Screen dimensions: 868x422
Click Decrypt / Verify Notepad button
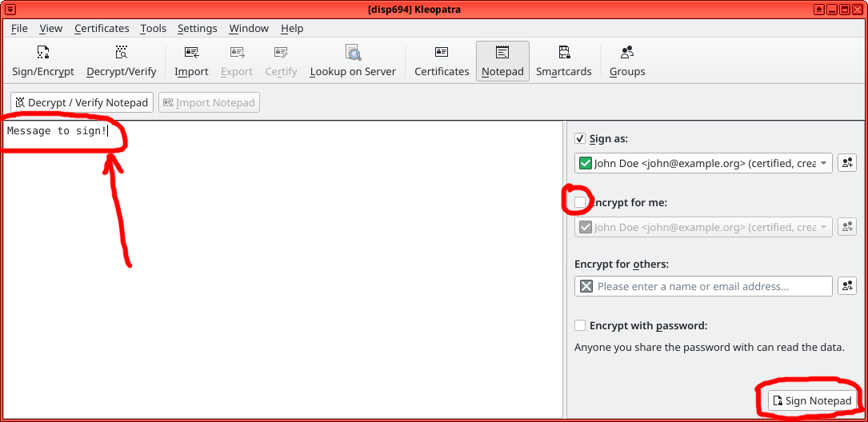(x=82, y=102)
